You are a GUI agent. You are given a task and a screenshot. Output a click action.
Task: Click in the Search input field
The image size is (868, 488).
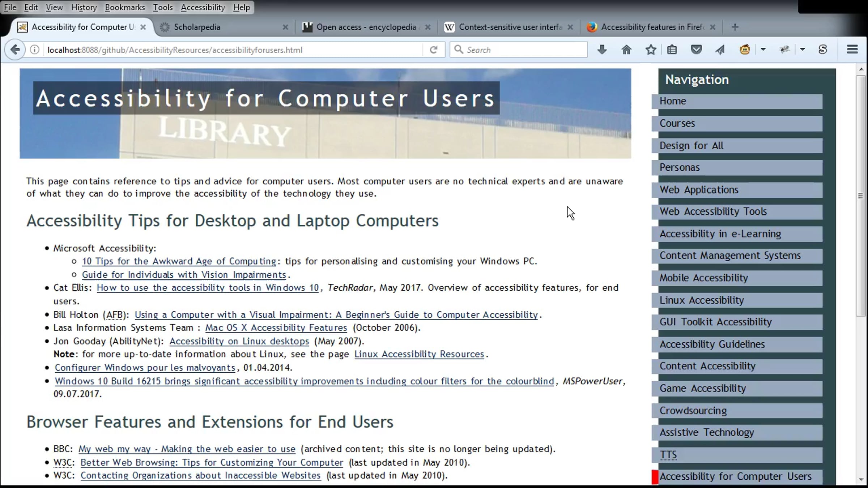pos(523,50)
